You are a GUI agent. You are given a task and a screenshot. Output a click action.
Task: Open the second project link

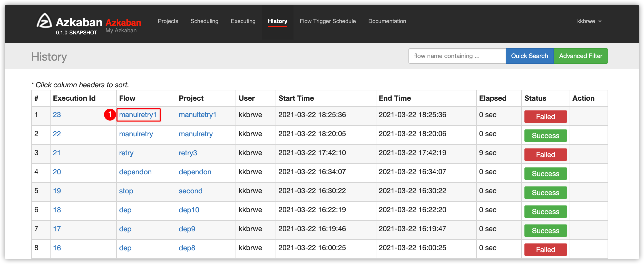click(x=191, y=191)
